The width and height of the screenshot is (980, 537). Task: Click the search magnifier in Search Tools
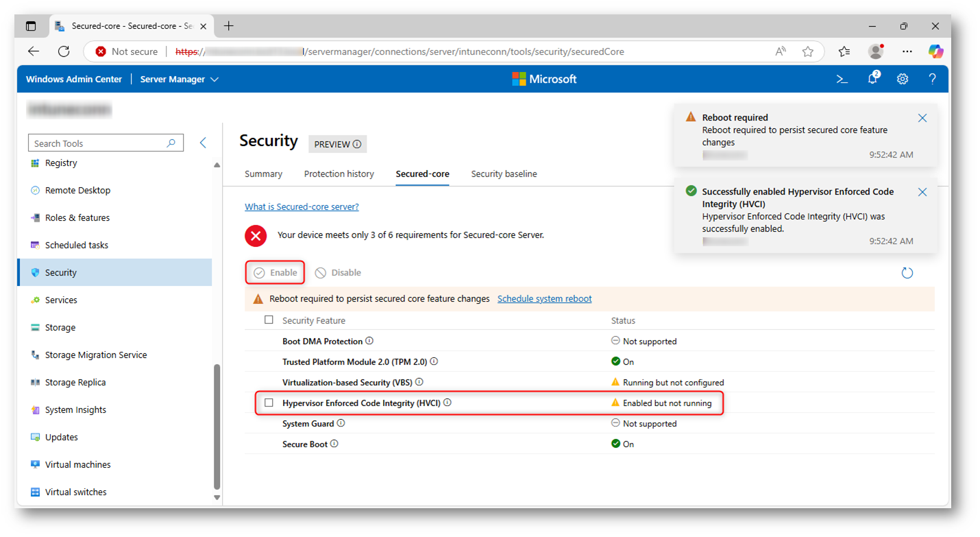[171, 143]
